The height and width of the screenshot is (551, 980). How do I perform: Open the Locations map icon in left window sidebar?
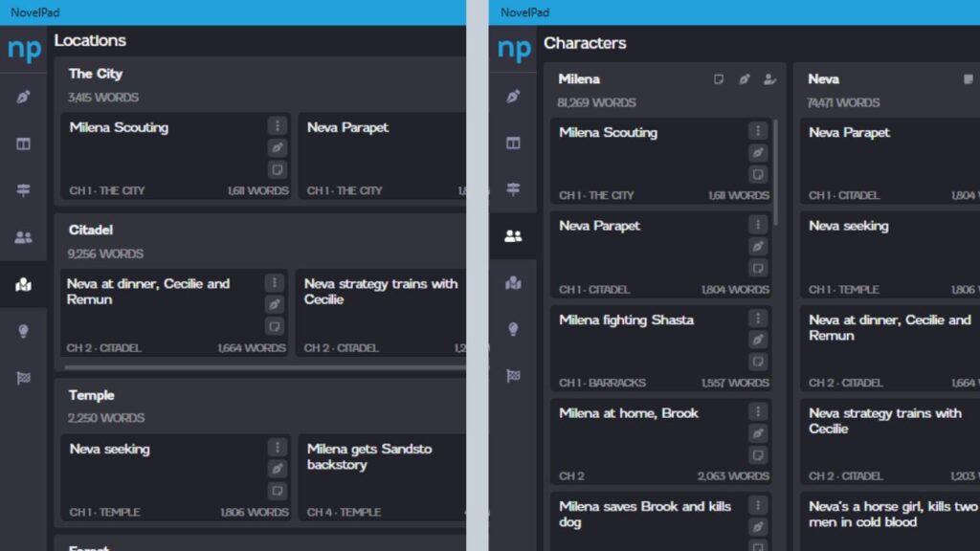23,285
